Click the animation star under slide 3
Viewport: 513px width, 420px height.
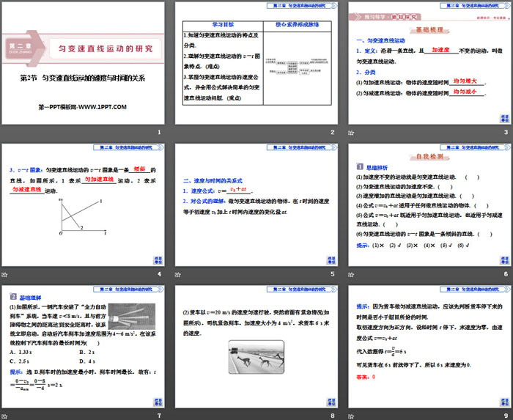coord(351,132)
